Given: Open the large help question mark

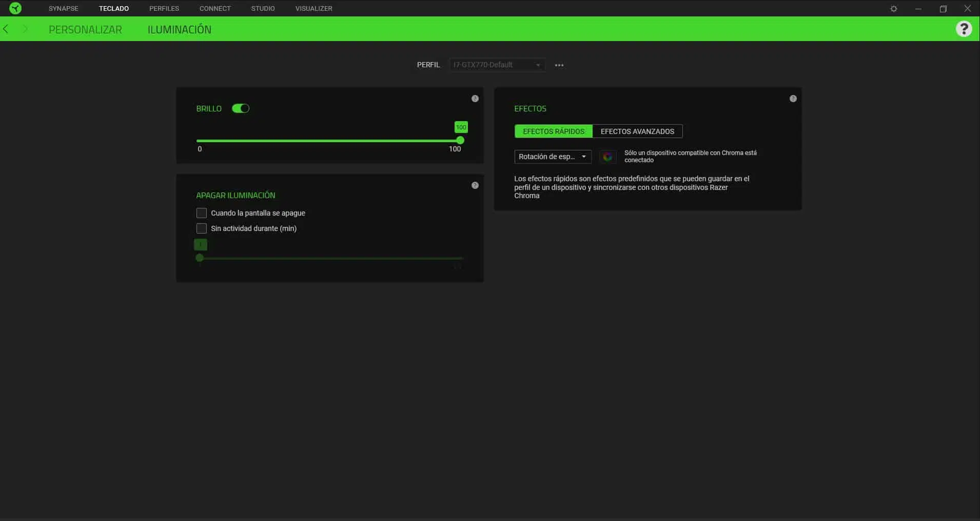Looking at the screenshot, I should click(x=964, y=29).
